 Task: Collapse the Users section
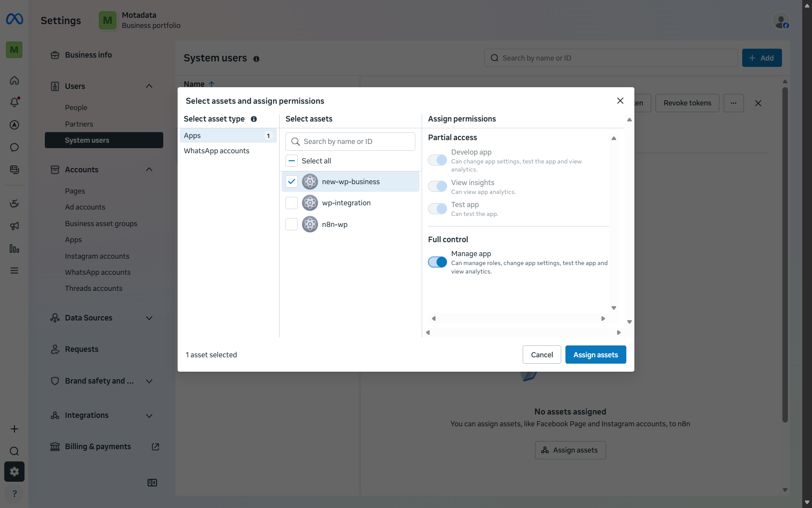pos(149,86)
